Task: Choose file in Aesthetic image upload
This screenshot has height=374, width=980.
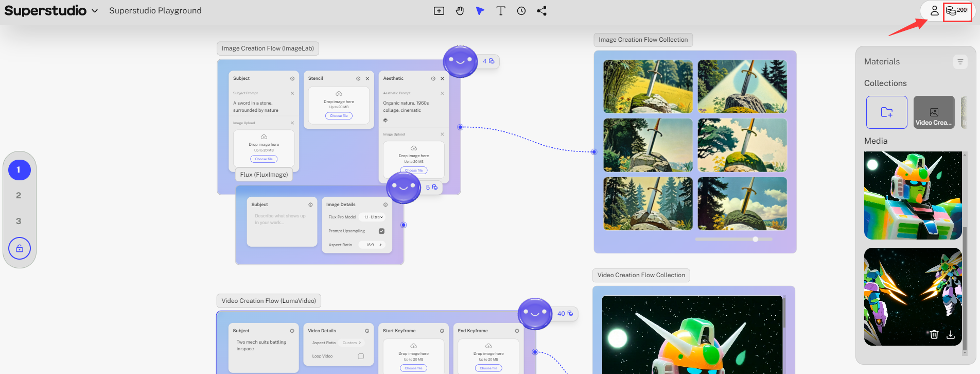Action: click(x=414, y=171)
